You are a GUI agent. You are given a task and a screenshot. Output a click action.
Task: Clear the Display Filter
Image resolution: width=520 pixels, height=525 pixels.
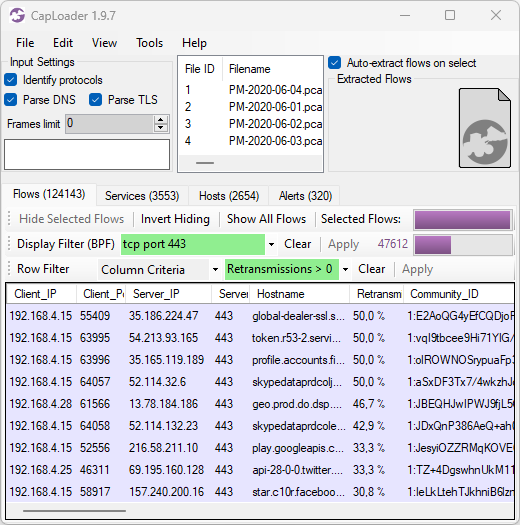(x=297, y=244)
